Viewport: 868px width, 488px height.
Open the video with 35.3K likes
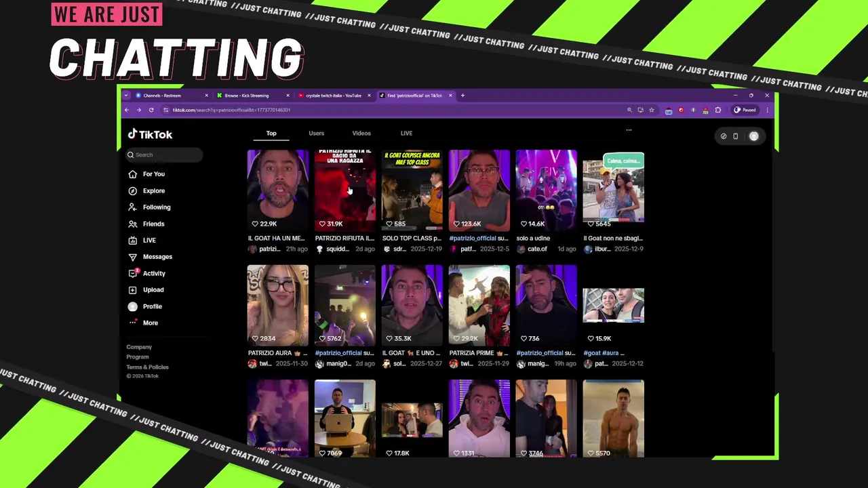pos(412,305)
